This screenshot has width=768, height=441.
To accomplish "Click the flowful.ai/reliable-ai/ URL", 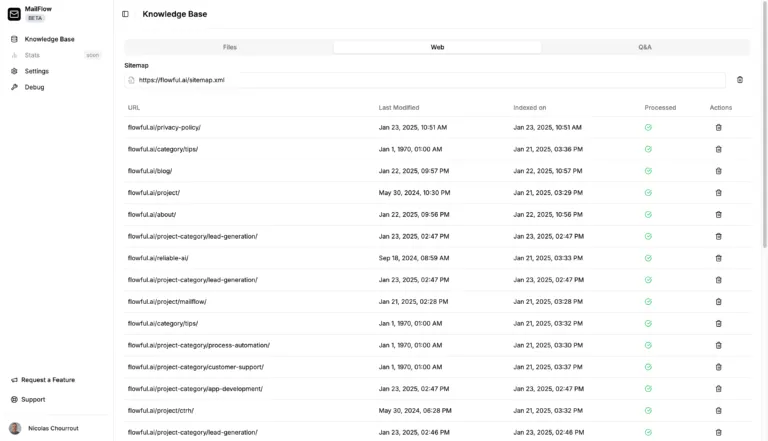I will (x=158, y=258).
